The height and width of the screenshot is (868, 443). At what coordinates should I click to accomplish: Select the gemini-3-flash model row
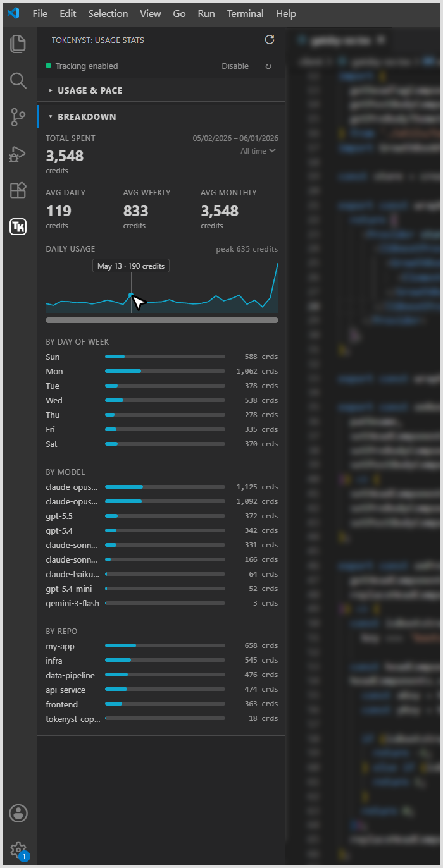[x=162, y=604]
